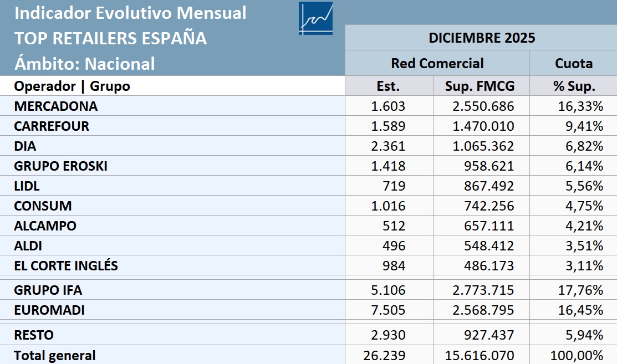
Task: Select the % Sup. column header
Action: point(573,86)
